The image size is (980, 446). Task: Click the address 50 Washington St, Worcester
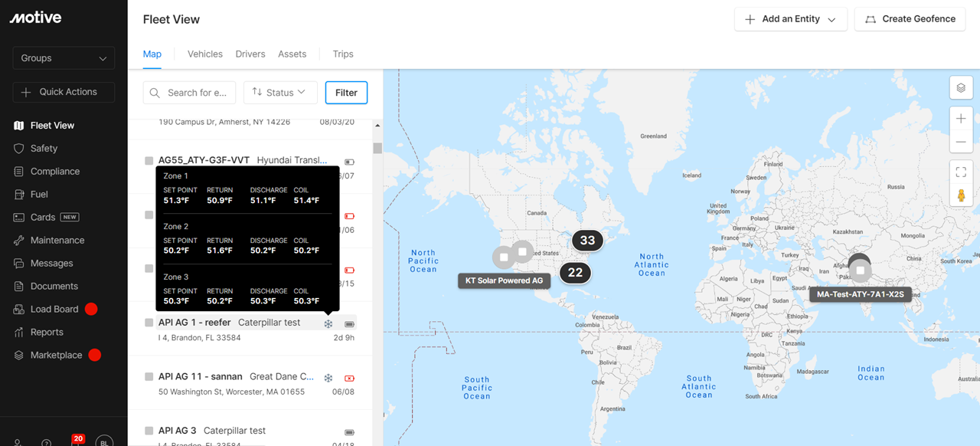[x=231, y=392]
